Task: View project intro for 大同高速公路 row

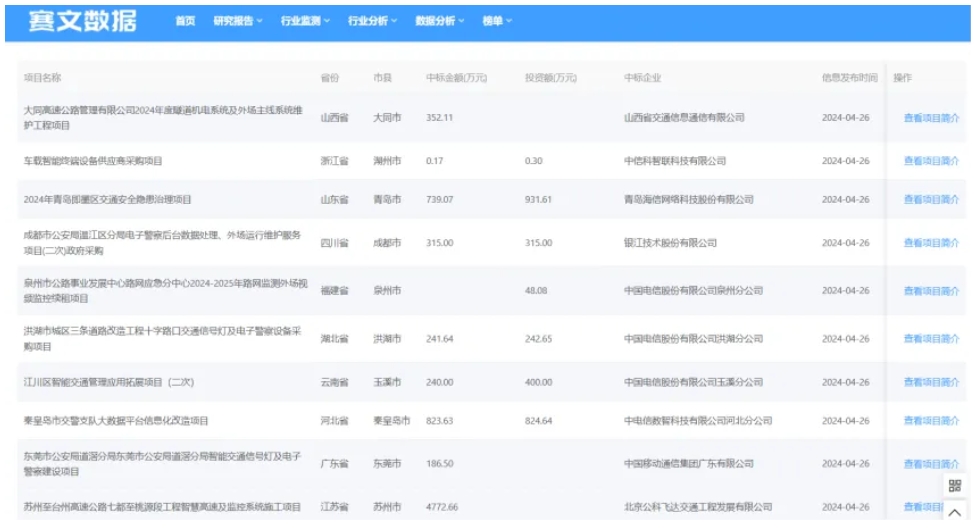Action: (931, 117)
